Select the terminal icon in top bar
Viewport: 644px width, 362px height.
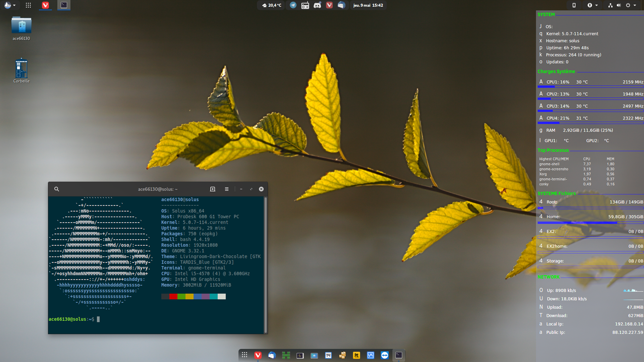(63, 5)
